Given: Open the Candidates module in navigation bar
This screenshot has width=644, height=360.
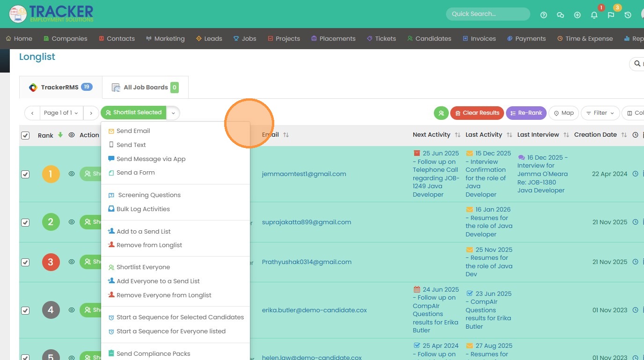Looking at the screenshot, I should [x=429, y=39].
